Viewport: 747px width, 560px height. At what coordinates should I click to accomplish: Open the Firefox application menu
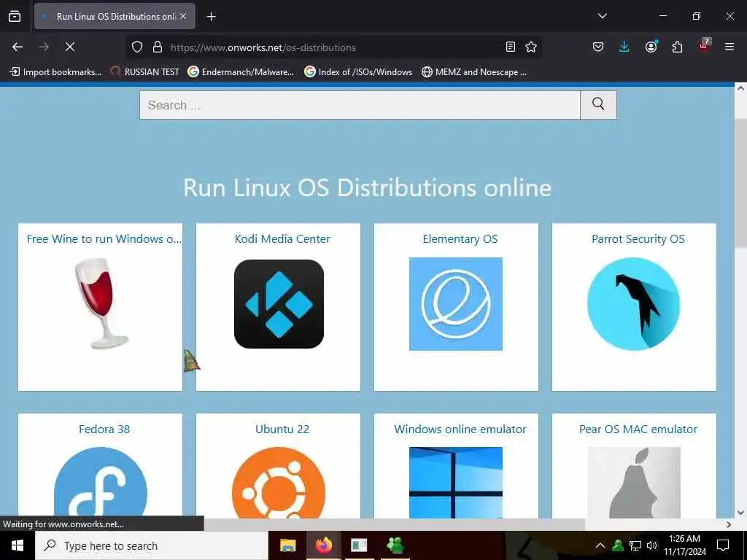click(x=729, y=47)
